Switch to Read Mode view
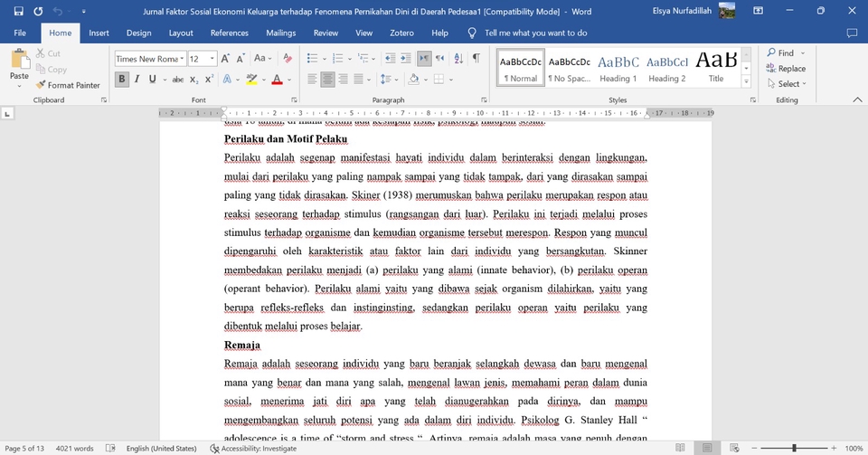The image size is (868, 455). point(680,448)
